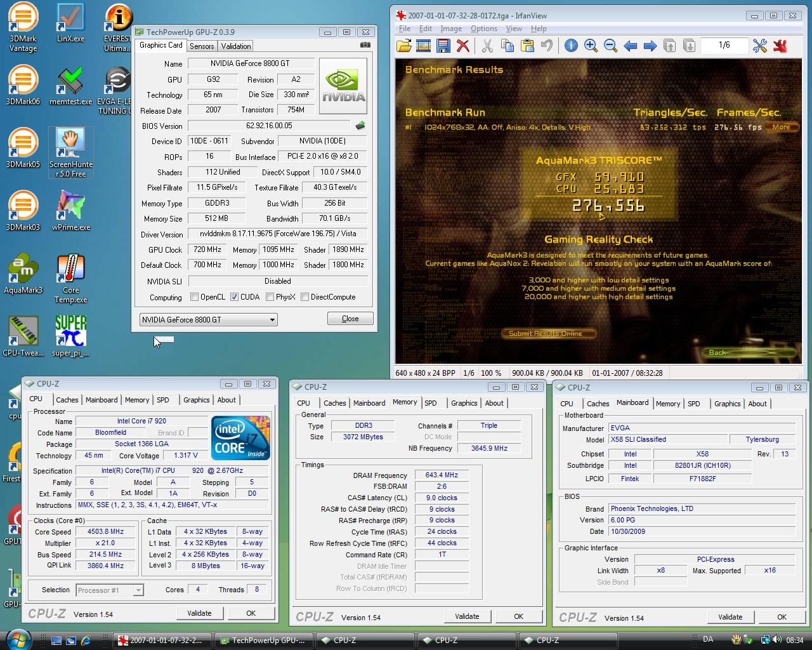
Task: Open the SPD tab in middle CPU-Z window
Action: point(431,403)
